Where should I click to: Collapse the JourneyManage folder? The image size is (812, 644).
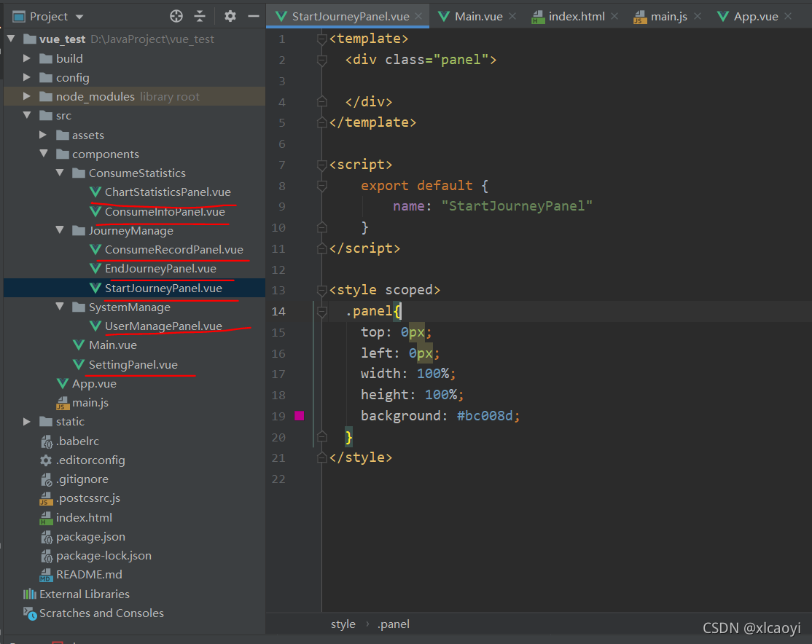pos(60,230)
